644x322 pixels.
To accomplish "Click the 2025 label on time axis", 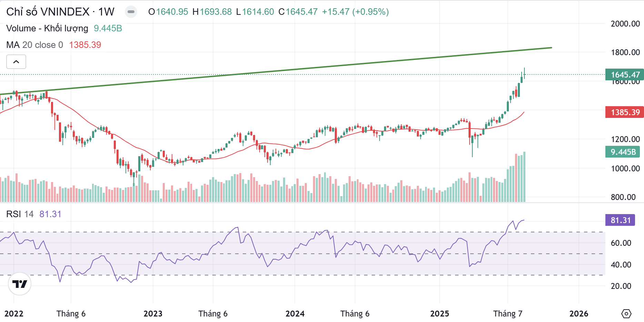I will coord(440,314).
